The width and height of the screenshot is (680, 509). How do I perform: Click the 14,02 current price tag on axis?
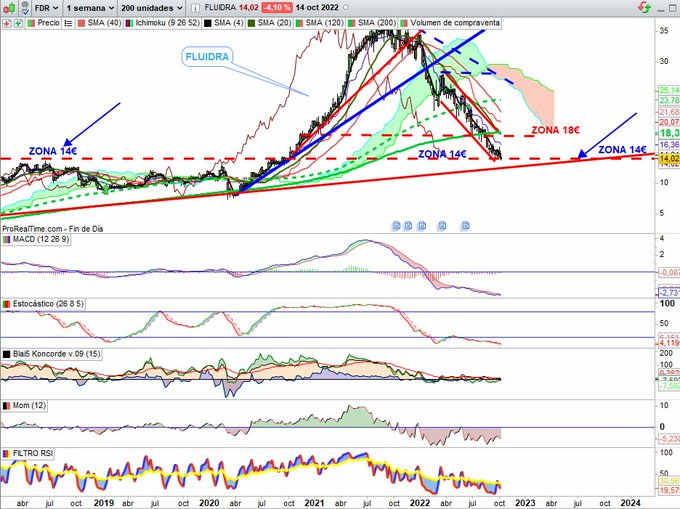669,159
